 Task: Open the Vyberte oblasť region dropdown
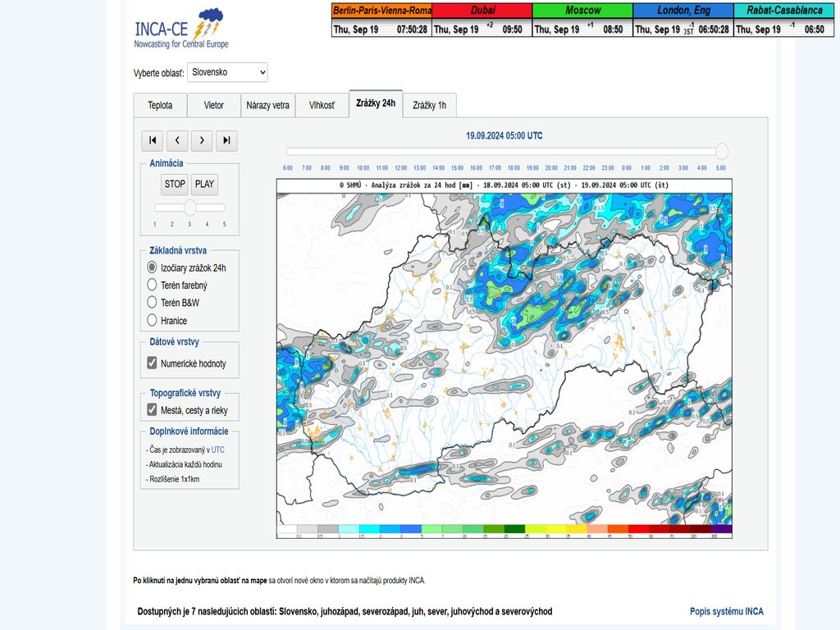(227, 72)
